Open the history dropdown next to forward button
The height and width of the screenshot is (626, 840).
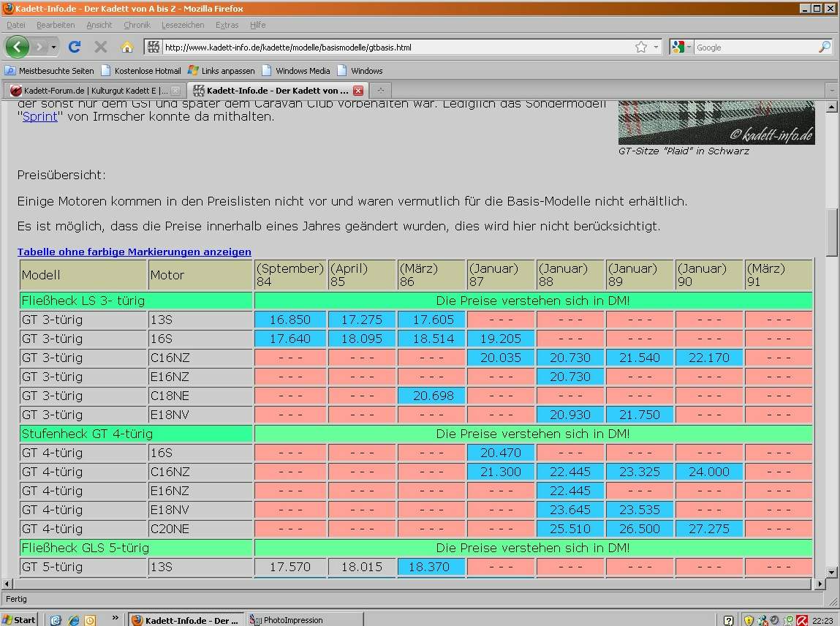pyautogui.click(x=53, y=47)
